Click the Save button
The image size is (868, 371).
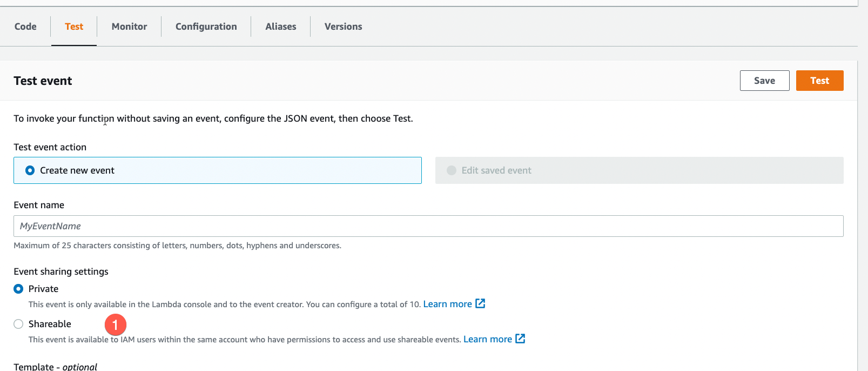(x=764, y=81)
